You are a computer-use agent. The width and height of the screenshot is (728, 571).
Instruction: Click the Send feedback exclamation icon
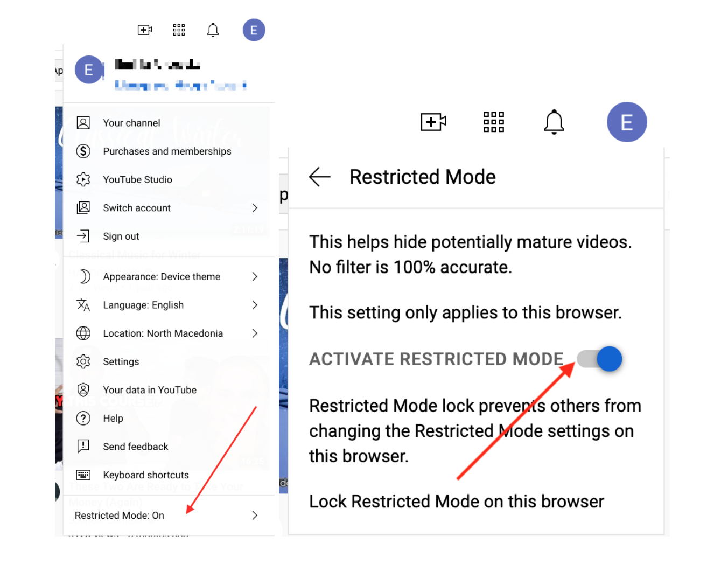[83, 446]
